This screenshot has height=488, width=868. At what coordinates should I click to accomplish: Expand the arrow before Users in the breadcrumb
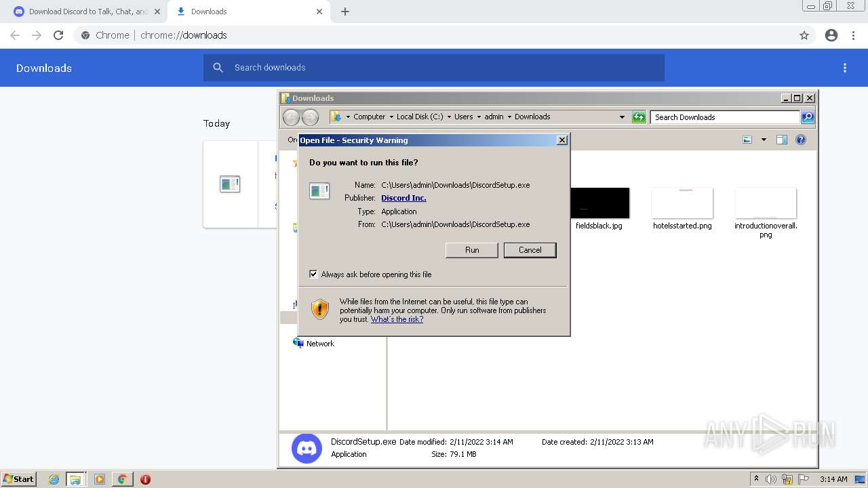449,117
